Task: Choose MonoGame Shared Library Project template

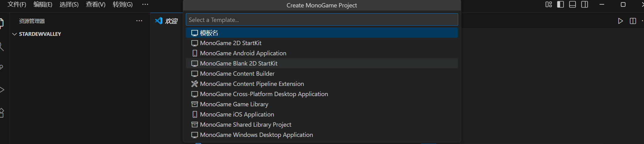Action: click(x=322, y=125)
